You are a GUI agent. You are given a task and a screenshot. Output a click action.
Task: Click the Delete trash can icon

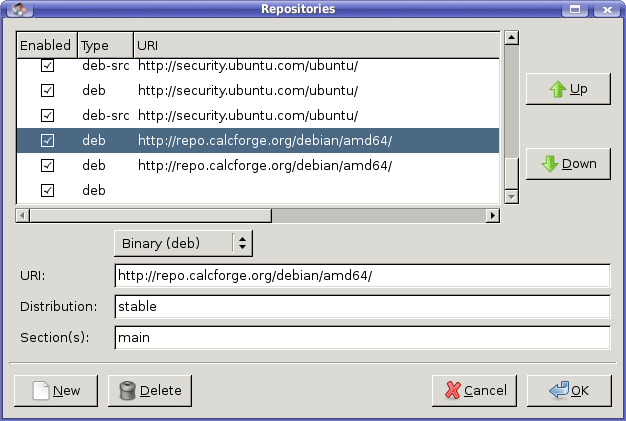pos(127,390)
